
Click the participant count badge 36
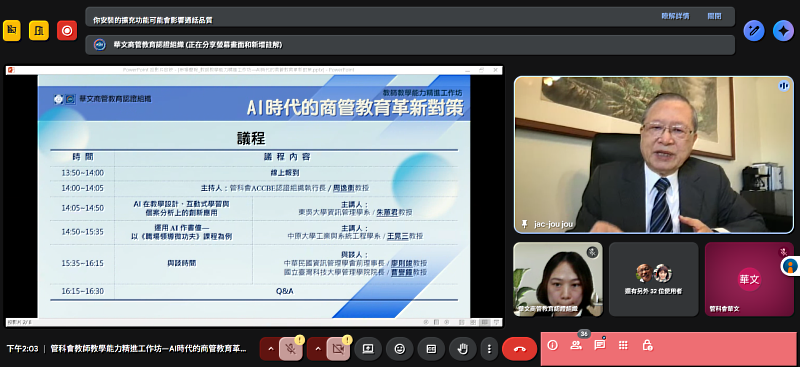tap(584, 333)
